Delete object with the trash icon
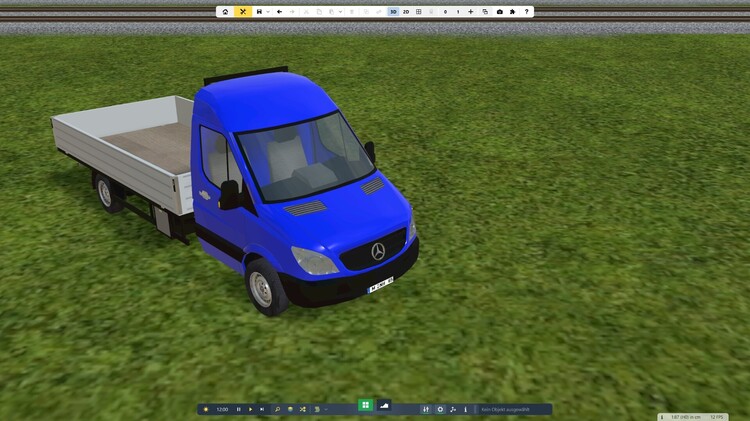Image resolution: width=750 pixels, height=421 pixels. tap(352, 11)
